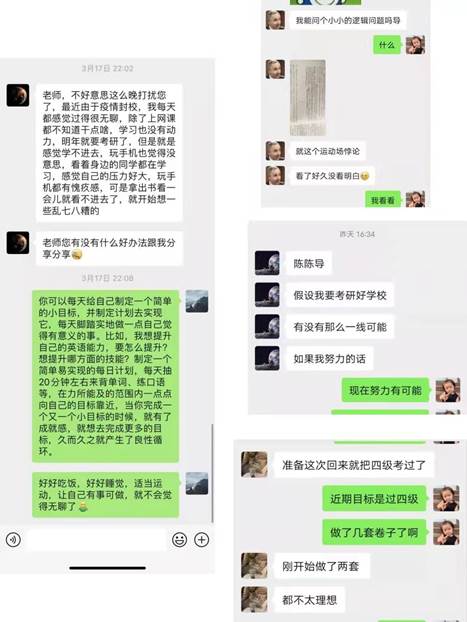The height and width of the screenshot is (622, 467).
Task: Tap the child avatar beside 现在努力有可能
Action: 448,390
